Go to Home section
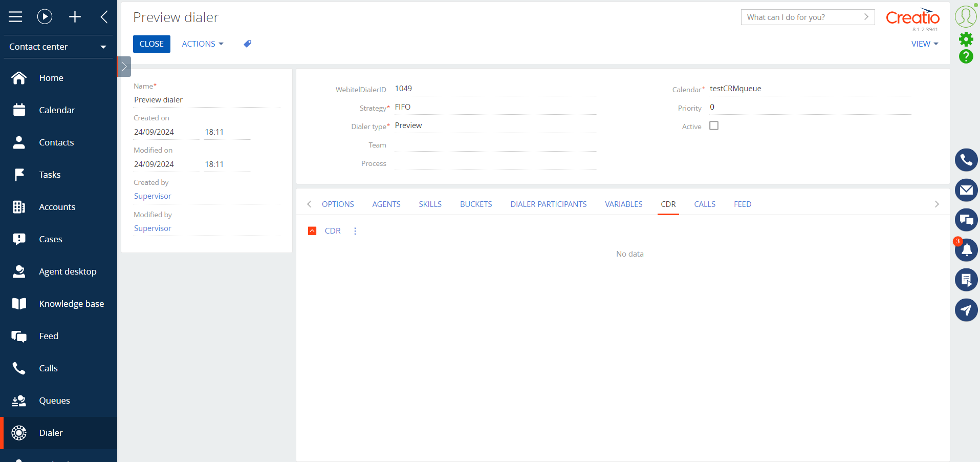Image resolution: width=980 pixels, height=462 pixels. click(x=58, y=78)
